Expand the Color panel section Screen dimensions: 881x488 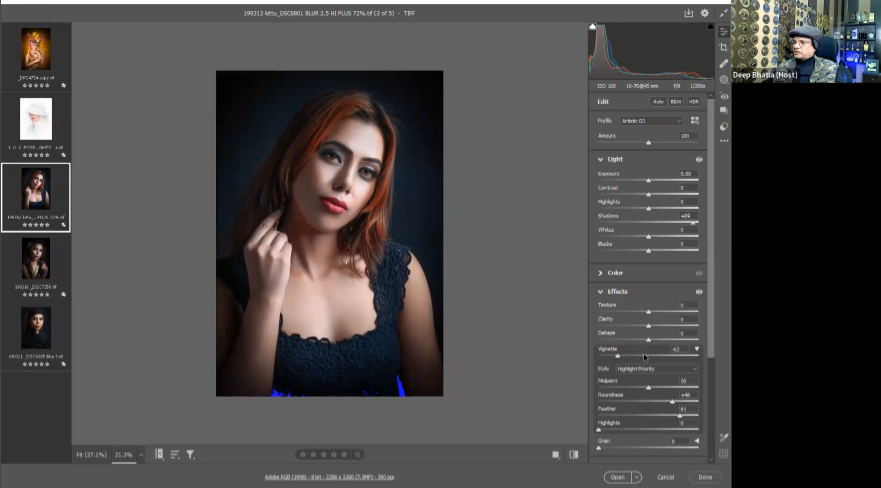pyautogui.click(x=600, y=272)
